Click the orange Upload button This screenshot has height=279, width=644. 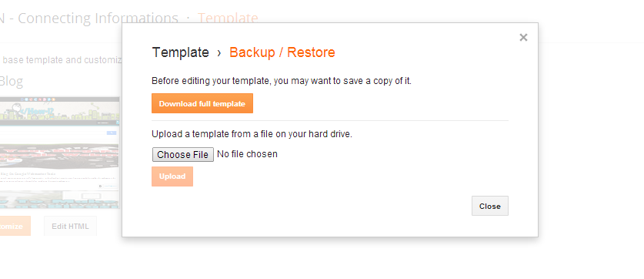coord(172,176)
